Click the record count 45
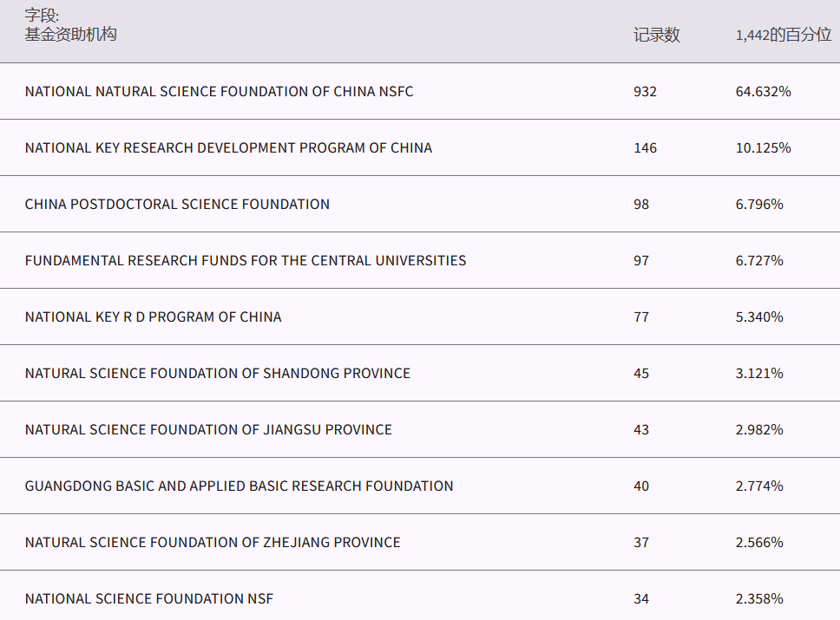The image size is (840, 620). pyautogui.click(x=641, y=373)
